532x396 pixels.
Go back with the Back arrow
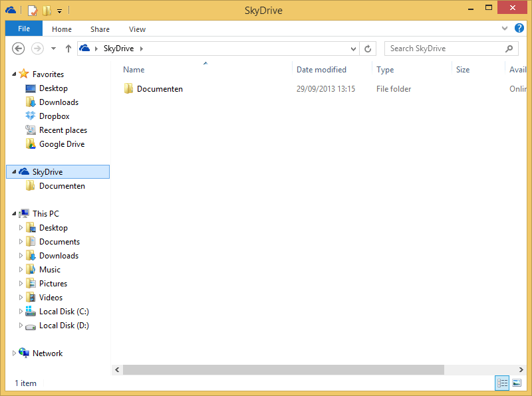[x=19, y=49]
